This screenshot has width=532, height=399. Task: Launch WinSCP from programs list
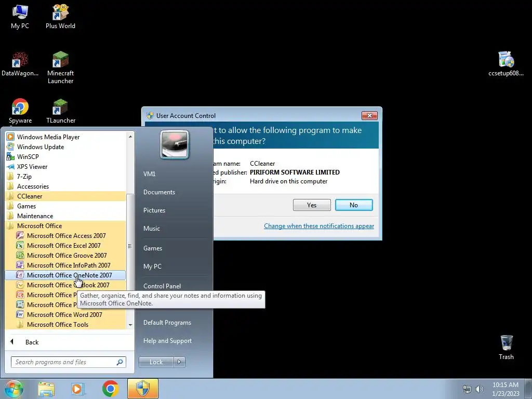65,156
